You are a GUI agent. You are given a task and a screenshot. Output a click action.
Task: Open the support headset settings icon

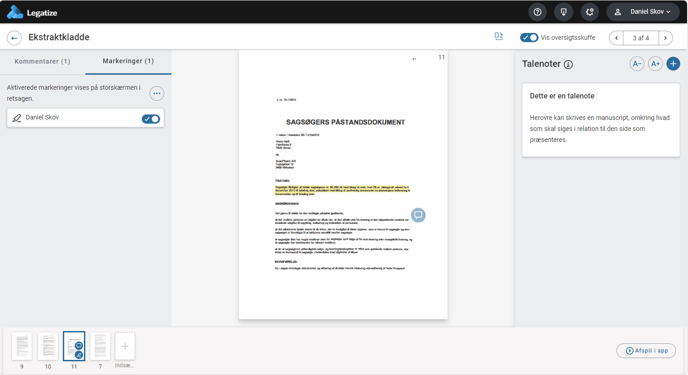(590, 12)
